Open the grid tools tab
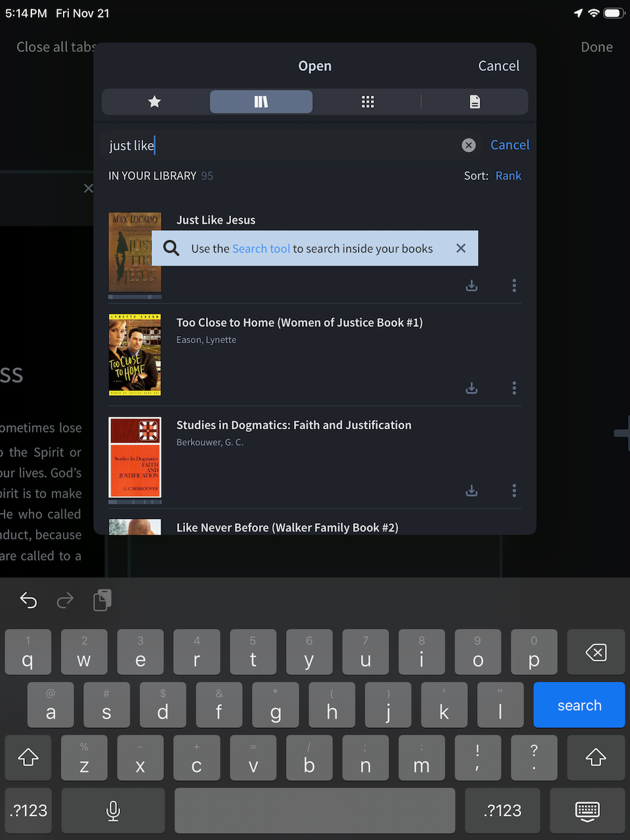Screen dimensions: 630x840 367,102
